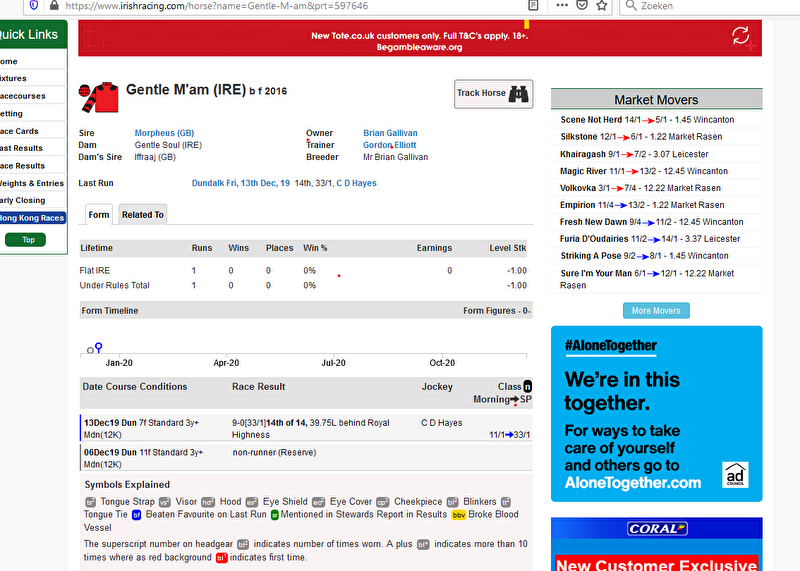Switch to the Related To tab
This screenshot has height=571, width=800.
click(x=143, y=214)
